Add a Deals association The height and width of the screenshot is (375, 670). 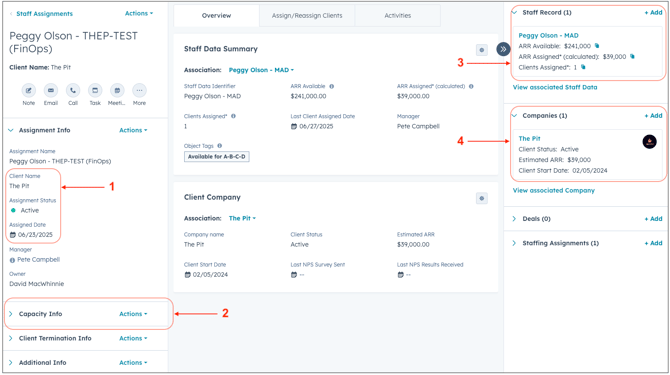pyautogui.click(x=653, y=219)
